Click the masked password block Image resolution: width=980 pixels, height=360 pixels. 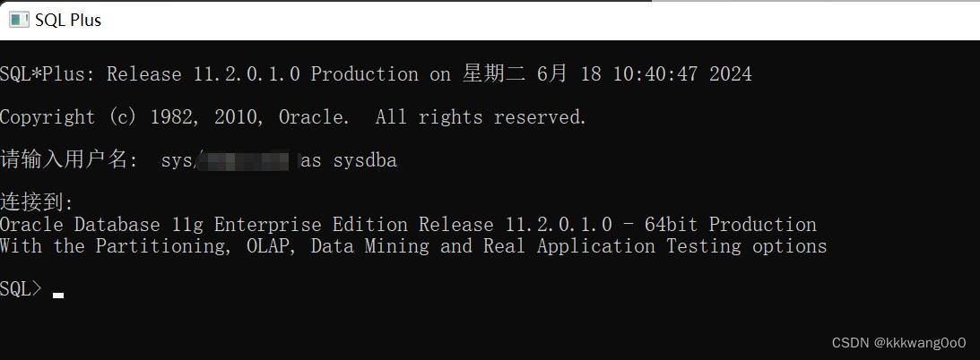click(x=246, y=161)
